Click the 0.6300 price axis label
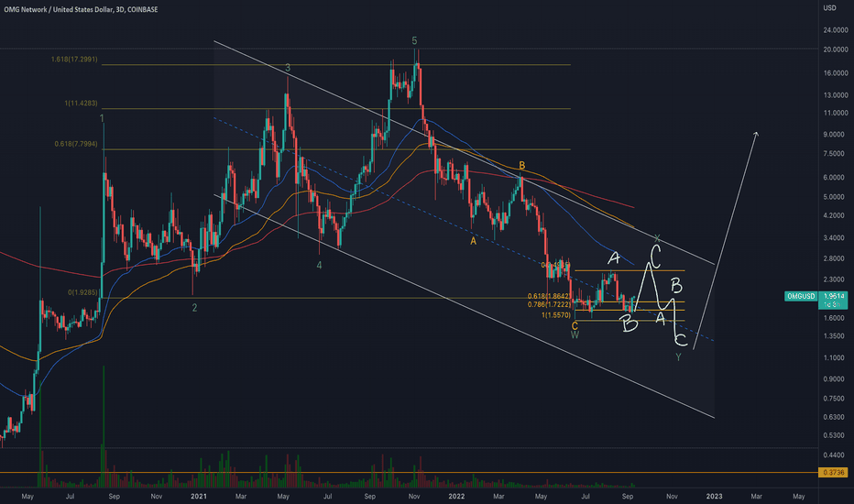This screenshot has width=854, height=504. point(836,417)
